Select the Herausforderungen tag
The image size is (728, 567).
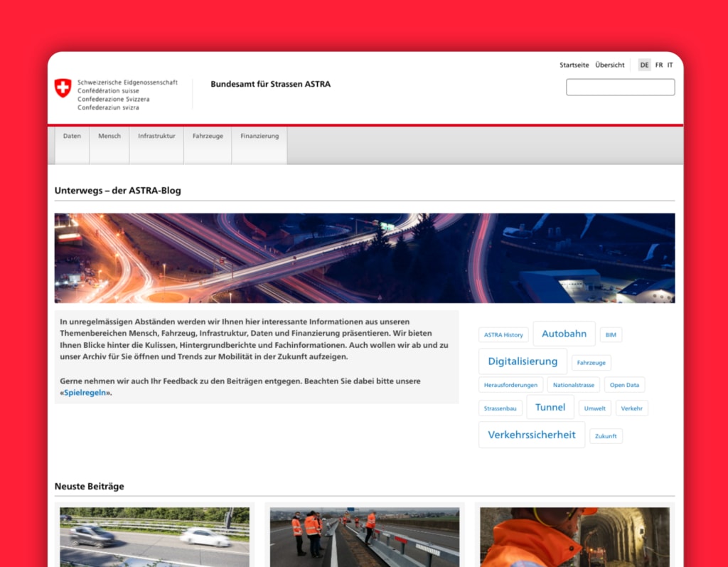510,385
